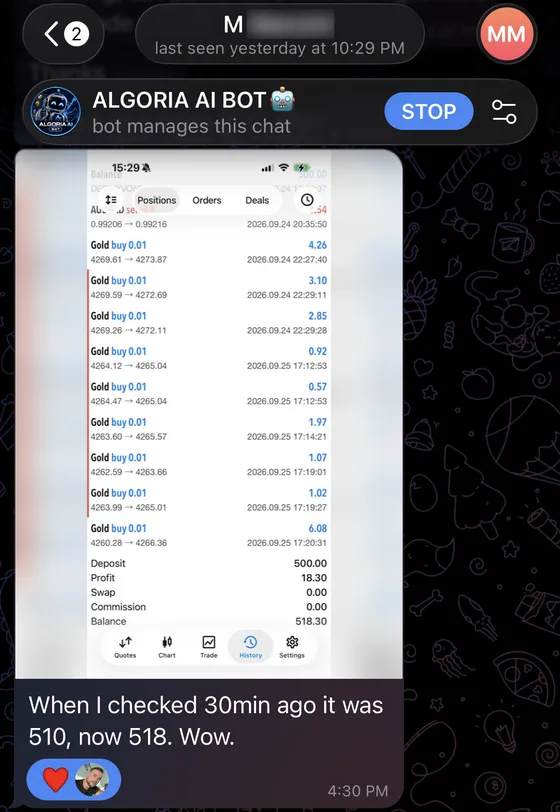
Task: Open chat header showing last seen yesterday
Action: click(x=280, y=34)
